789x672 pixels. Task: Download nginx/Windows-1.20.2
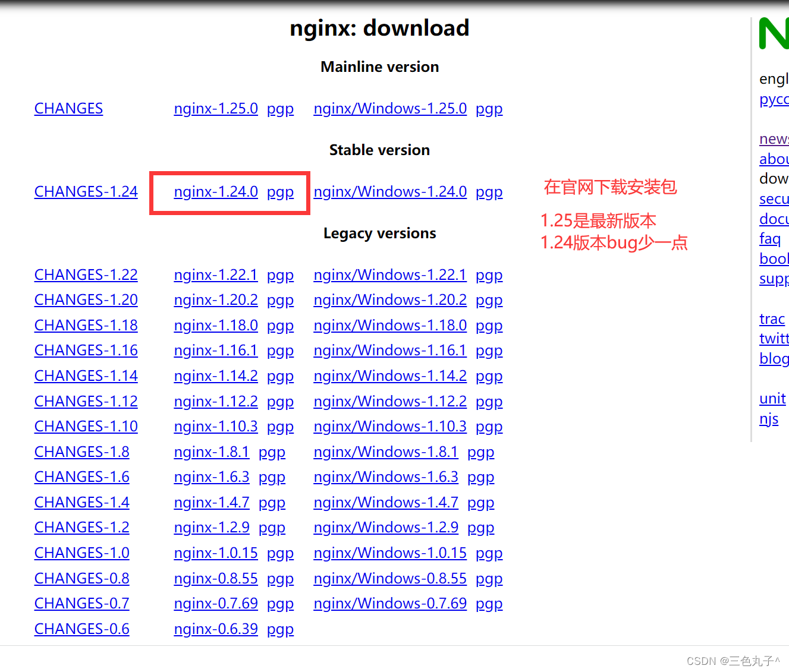390,300
